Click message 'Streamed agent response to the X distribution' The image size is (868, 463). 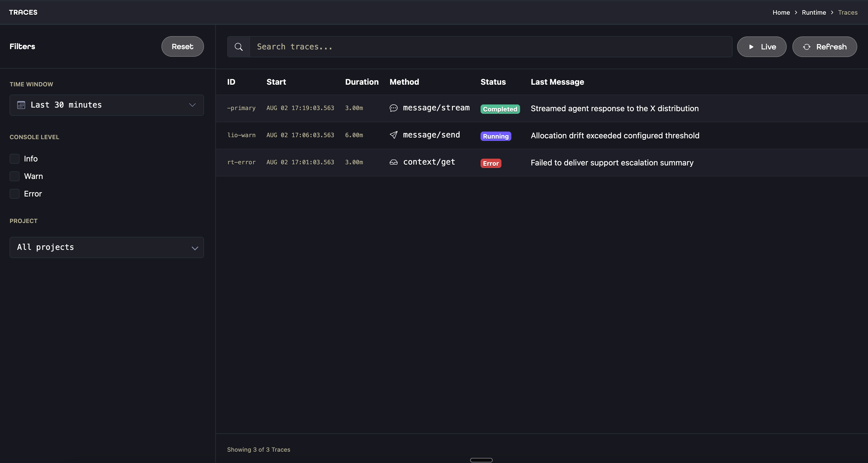click(615, 109)
